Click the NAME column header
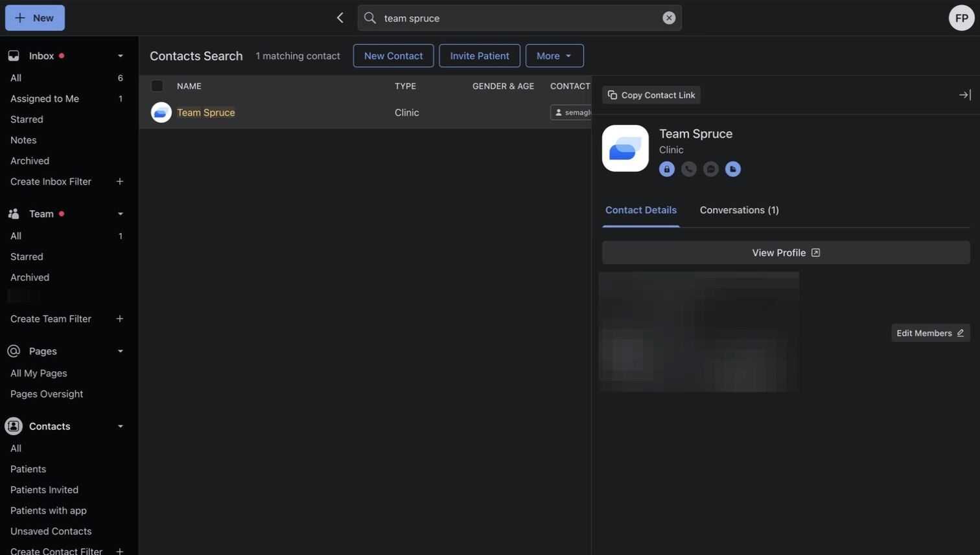This screenshot has height=555, width=980. tap(189, 86)
